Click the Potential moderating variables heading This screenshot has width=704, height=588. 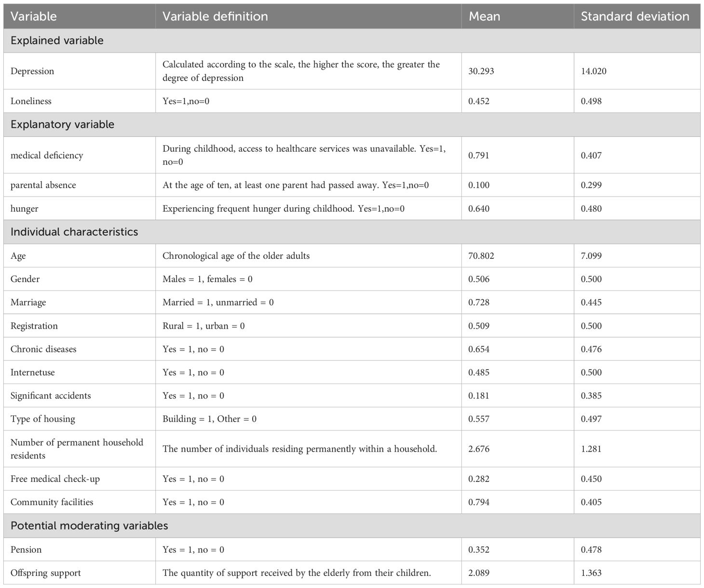point(89,525)
